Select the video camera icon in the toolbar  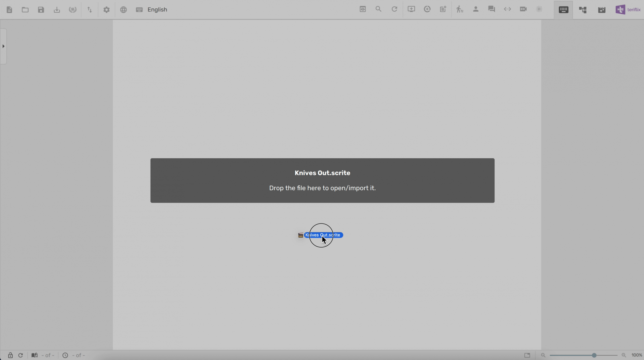coord(523,9)
